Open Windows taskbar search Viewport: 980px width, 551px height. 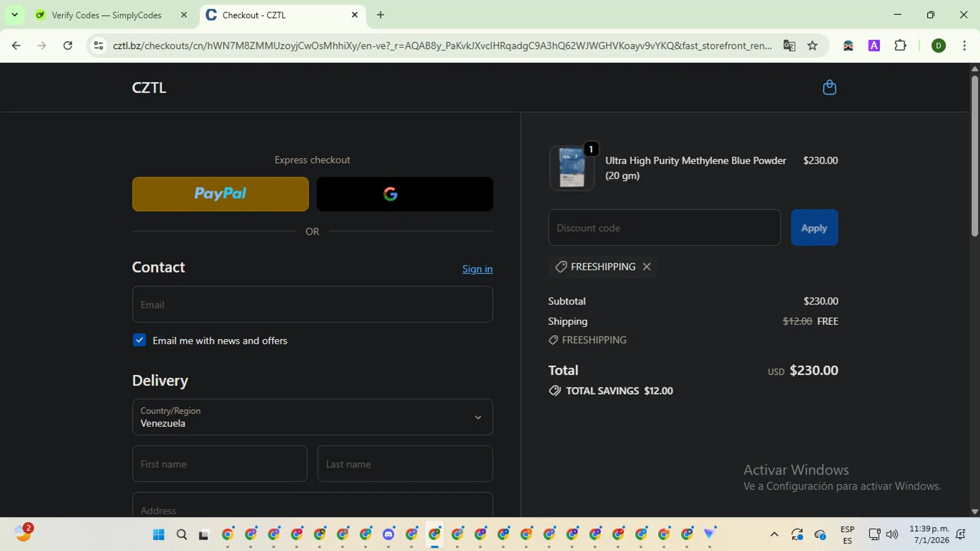pyautogui.click(x=182, y=535)
